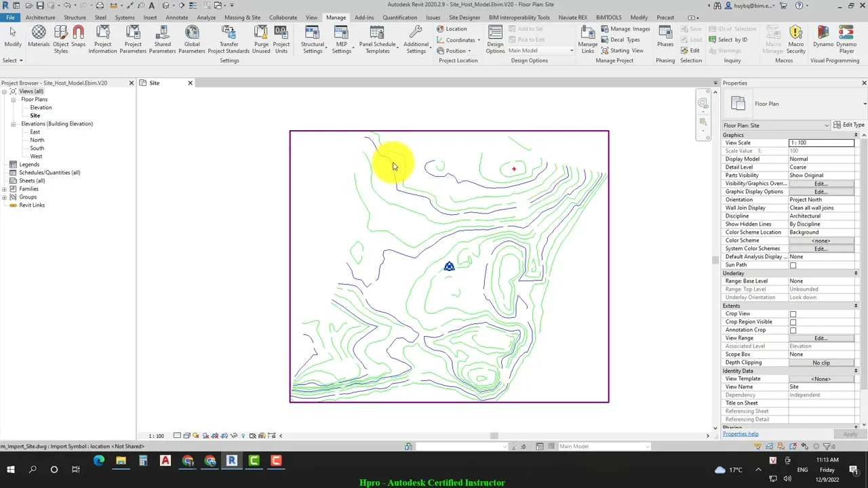868x488 pixels.
Task: Close the Site view tab
Action: tap(190, 83)
